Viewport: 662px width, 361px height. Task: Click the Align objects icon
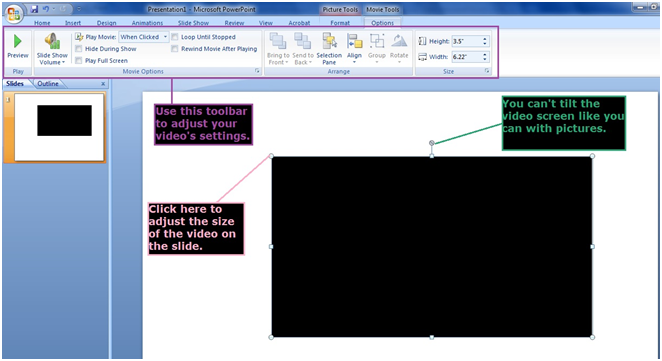[x=354, y=42]
